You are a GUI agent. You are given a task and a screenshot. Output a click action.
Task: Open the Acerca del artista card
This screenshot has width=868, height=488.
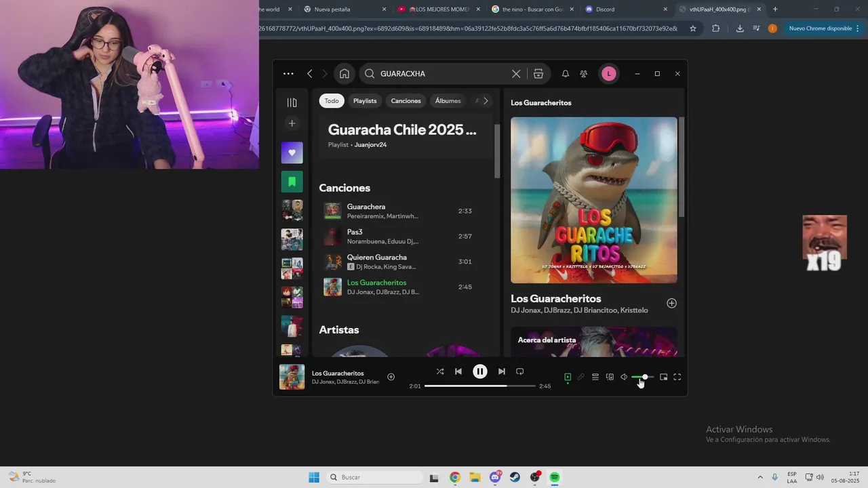pos(594,342)
